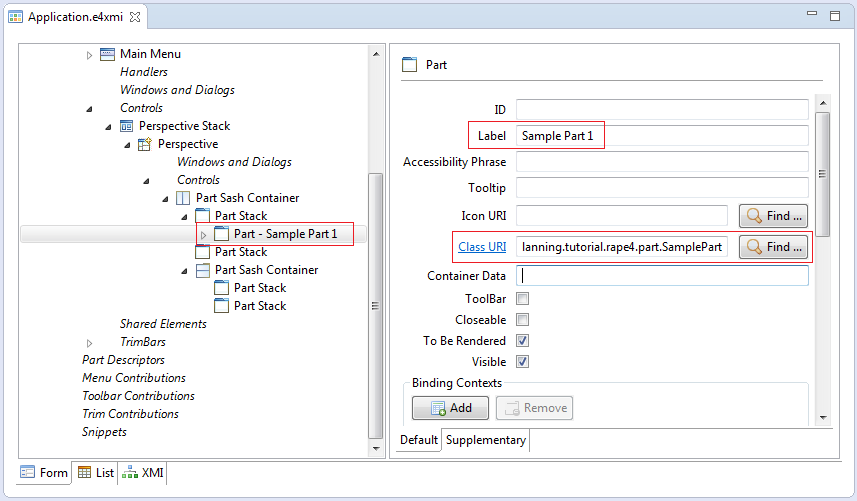
Task: Select the Perspective Stack icon
Action: pyautogui.click(x=126, y=126)
